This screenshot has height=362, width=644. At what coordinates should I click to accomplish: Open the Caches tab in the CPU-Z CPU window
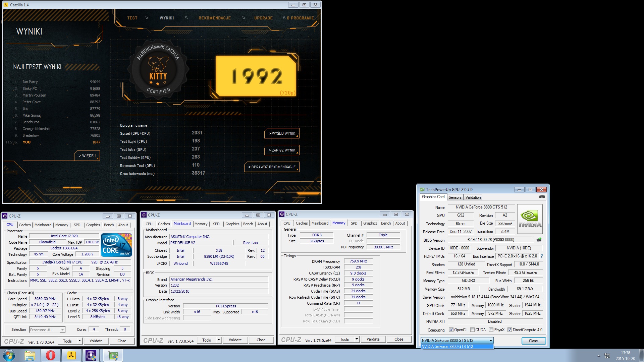(x=24, y=225)
